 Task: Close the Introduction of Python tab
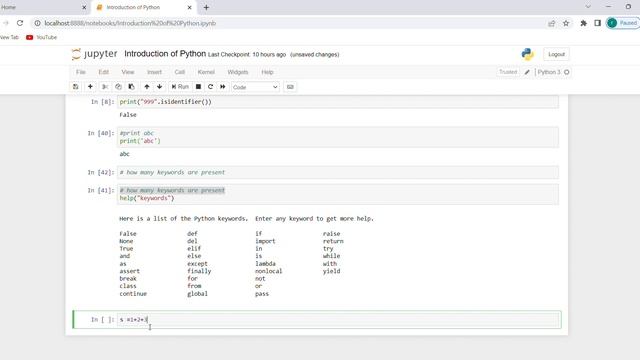(x=189, y=7)
